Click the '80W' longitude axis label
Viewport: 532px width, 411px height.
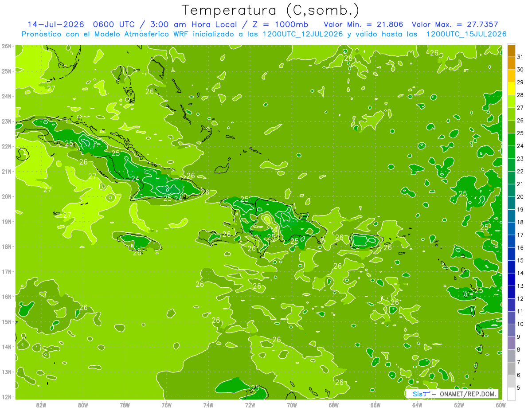83,405
